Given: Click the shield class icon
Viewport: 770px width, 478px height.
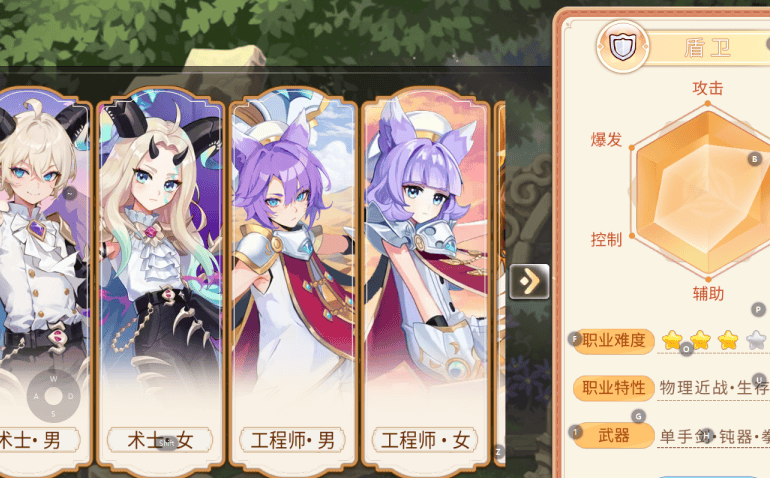Looking at the screenshot, I should coord(623,47).
